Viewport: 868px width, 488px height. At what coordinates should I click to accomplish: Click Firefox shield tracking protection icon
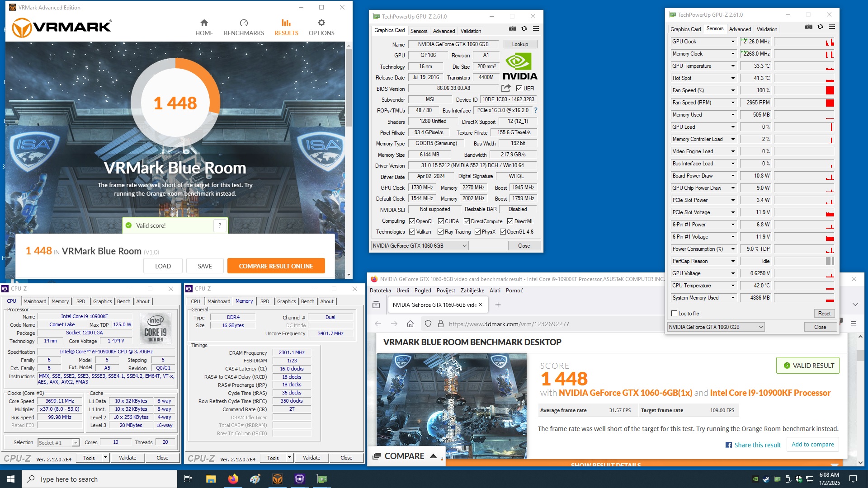(x=428, y=324)
